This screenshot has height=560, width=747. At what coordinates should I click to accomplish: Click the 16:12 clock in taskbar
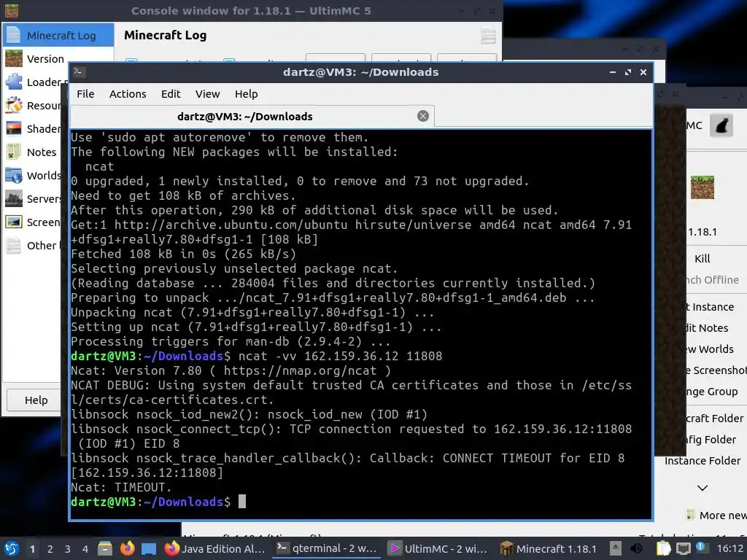tap(729, 548)
